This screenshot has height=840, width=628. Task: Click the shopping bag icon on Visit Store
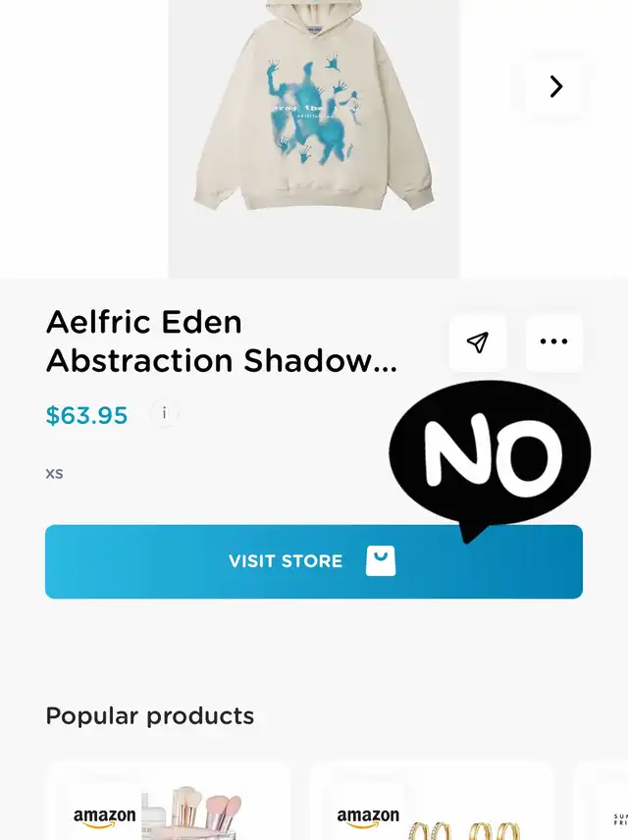pyautogui.click(x=381, y=561)
